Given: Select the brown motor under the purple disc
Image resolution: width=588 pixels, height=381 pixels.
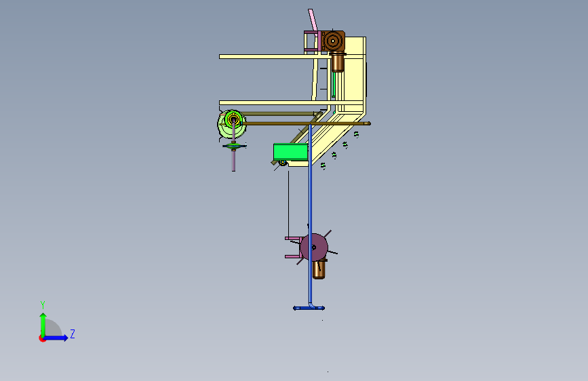Looking at the screenshot, I should click(318, 269).
